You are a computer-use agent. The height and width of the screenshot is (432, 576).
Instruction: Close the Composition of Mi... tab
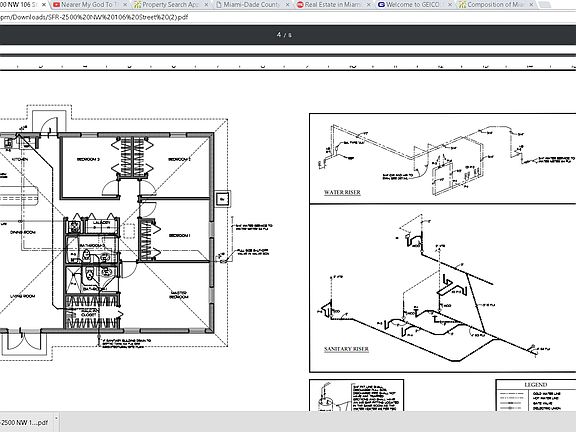[x=531, y=5]
